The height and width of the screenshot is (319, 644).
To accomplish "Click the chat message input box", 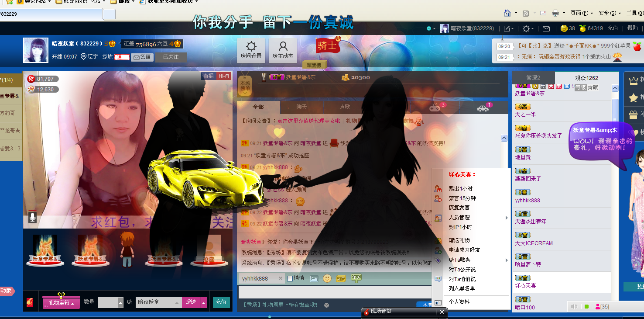I will (335, 292).
